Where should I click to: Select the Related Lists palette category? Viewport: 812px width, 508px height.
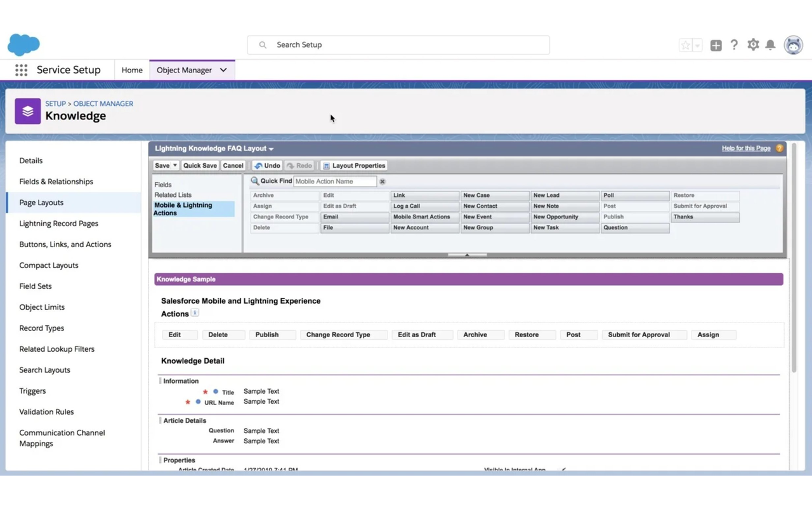pos(173,195)
